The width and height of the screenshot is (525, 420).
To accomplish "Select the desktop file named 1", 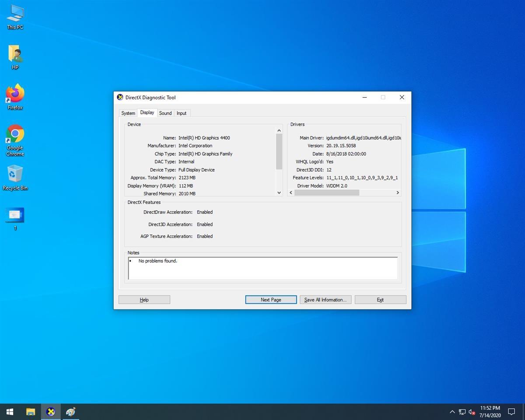I will (x=15, y=219).
